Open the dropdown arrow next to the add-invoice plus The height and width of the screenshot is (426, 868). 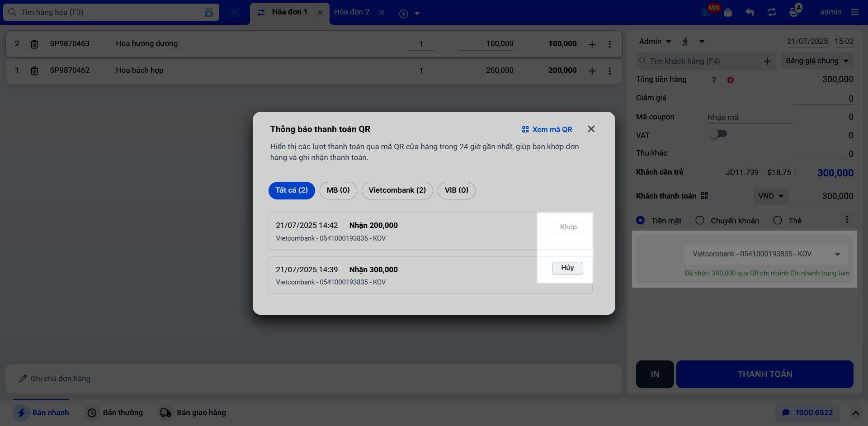[x=417, y=14]
